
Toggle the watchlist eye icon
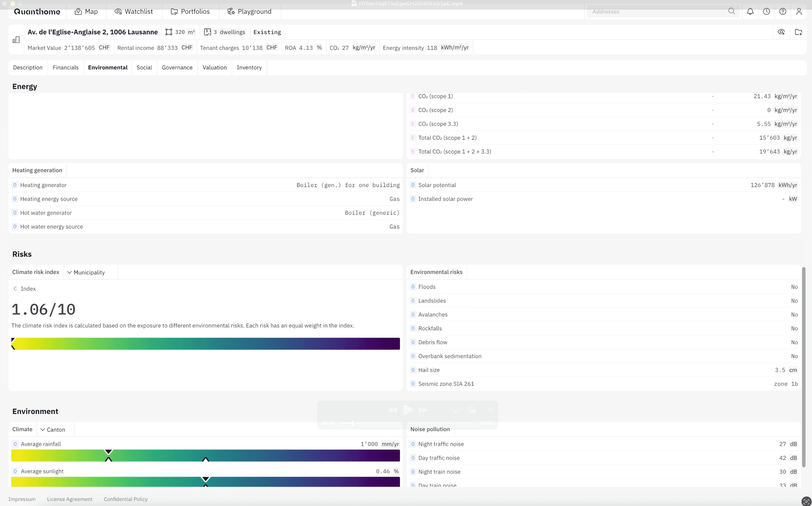coord(781,32)
